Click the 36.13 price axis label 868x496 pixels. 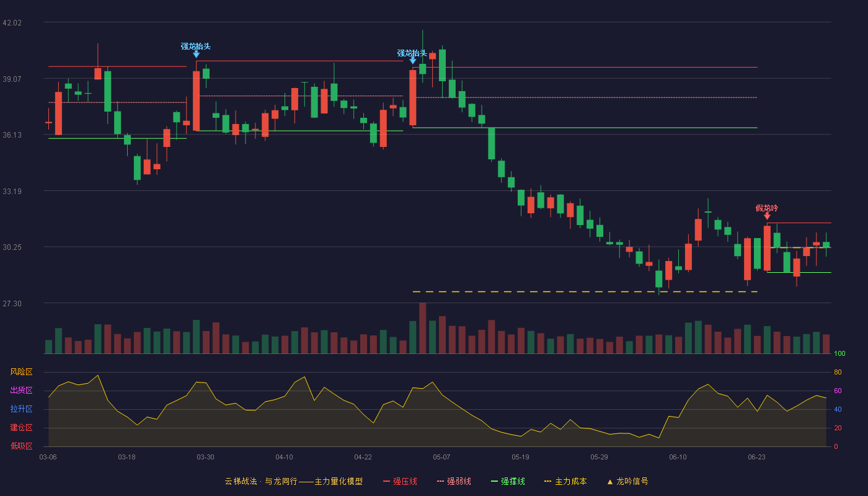(x=12, y=135)
